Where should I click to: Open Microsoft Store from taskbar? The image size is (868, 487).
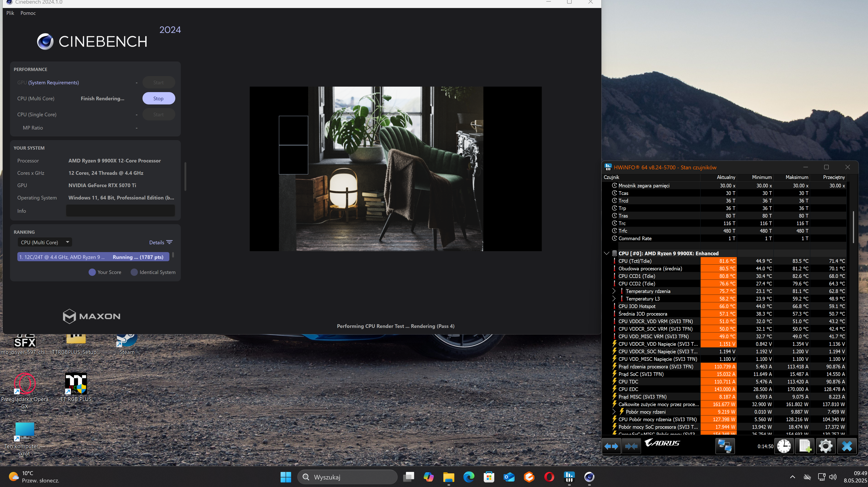[489, 477]
